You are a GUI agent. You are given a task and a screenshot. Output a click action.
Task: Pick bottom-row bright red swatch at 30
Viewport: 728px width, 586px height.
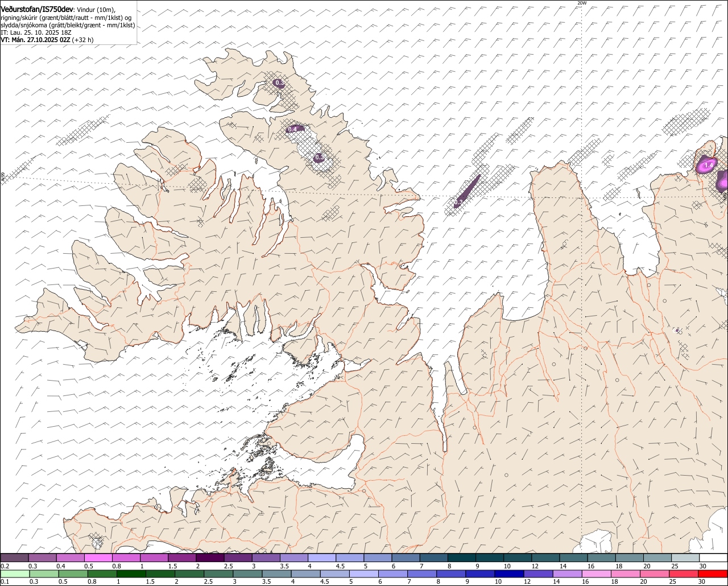(713, 573)
